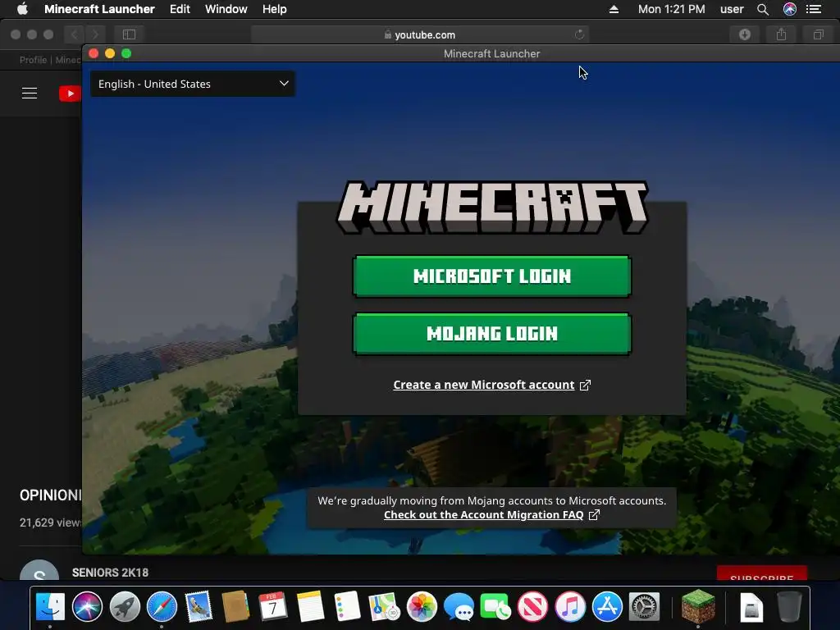Image resolution: width=840 pixels, height=630 pixels.
Task: Click the Siri icon in menu bar
Action: click(790, 9)
